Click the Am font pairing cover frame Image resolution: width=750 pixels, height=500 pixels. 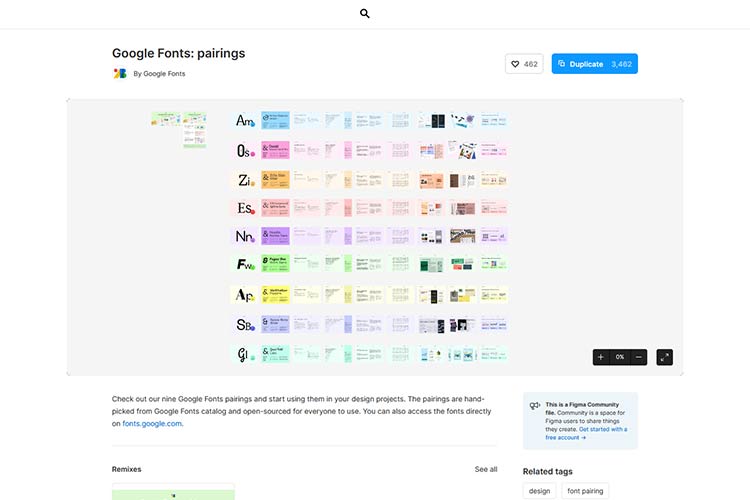pyautogui.click(x=245, y=121)
